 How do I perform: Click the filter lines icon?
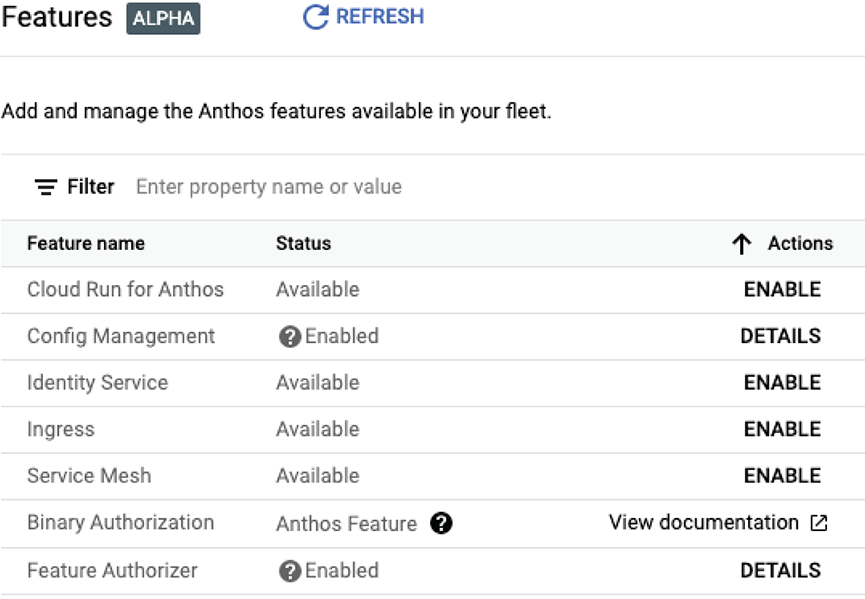tap(46, 187)
